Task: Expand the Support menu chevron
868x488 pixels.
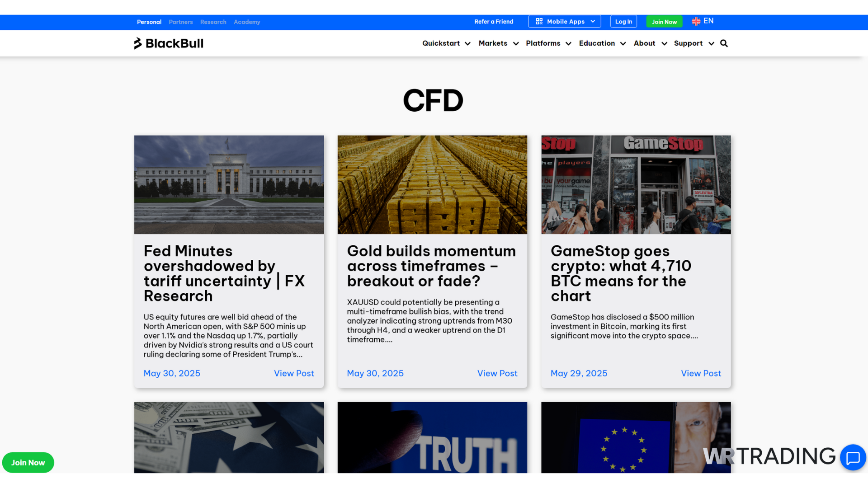Action: (712, 43)
